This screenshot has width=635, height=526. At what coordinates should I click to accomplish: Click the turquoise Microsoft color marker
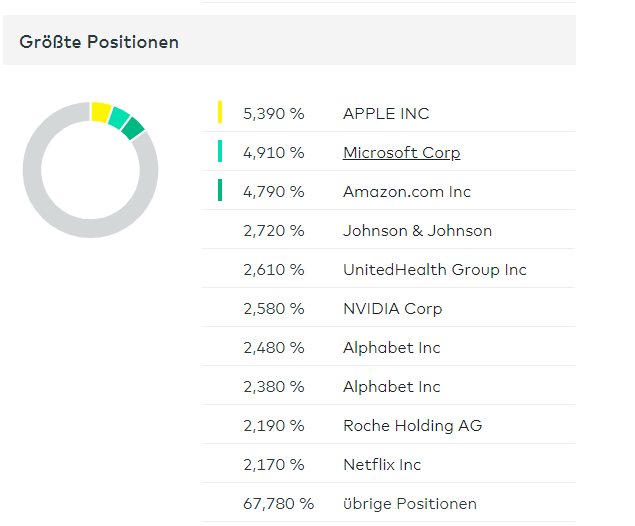click(x=220, y=152)
